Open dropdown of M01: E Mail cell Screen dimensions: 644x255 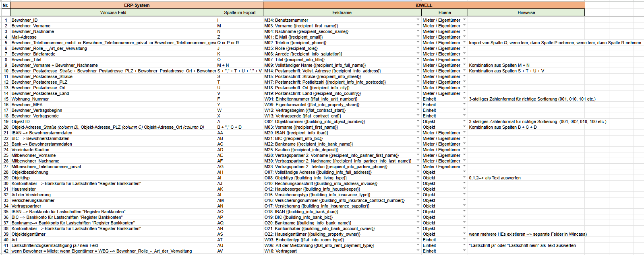tap(418, 37)
